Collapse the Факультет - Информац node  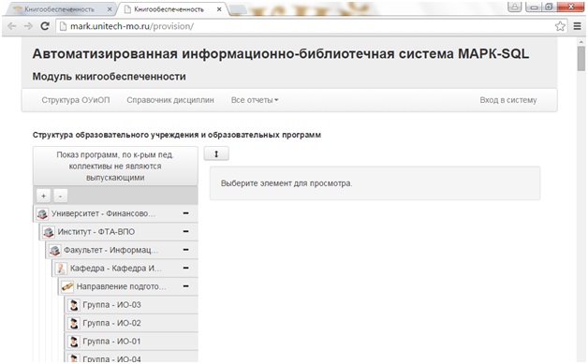coord(185,250)
